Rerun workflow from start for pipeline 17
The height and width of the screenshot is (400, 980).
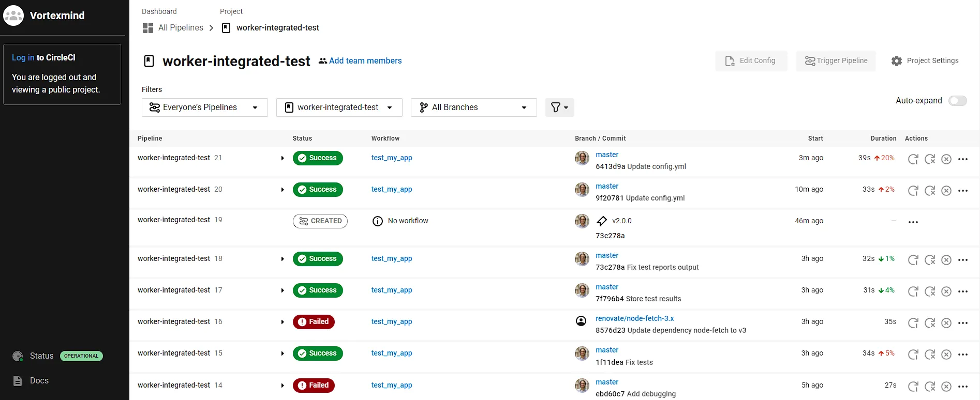(x=913, y=291)
